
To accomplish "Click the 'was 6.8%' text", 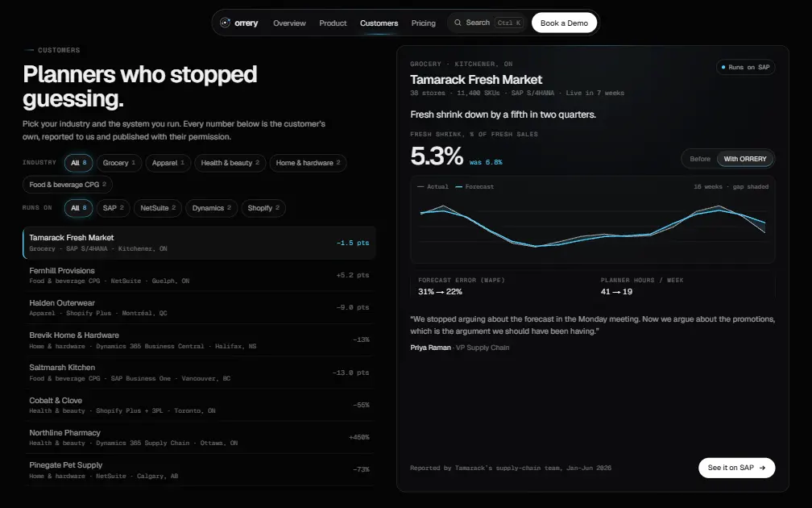I will (486, 162).
